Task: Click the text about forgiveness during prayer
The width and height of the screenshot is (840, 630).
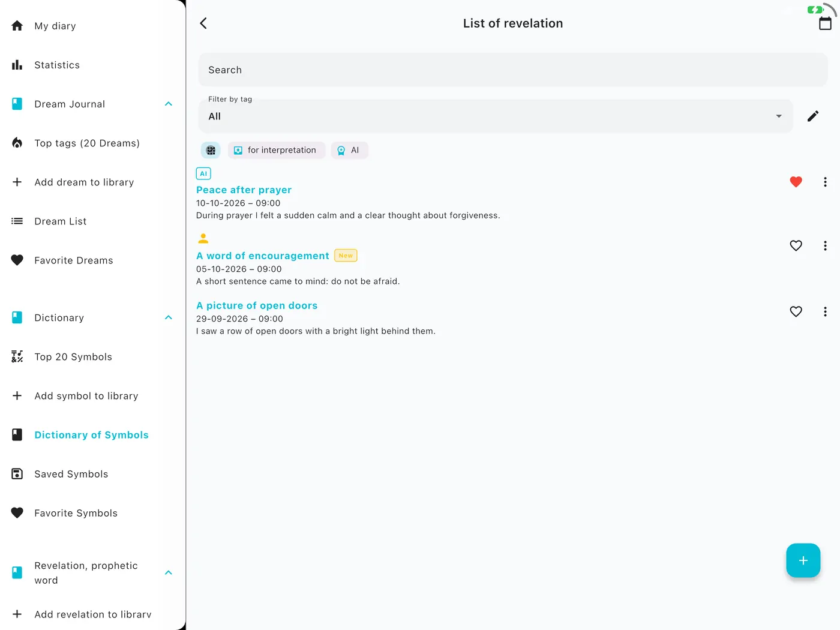Action: tap(348, 215)
